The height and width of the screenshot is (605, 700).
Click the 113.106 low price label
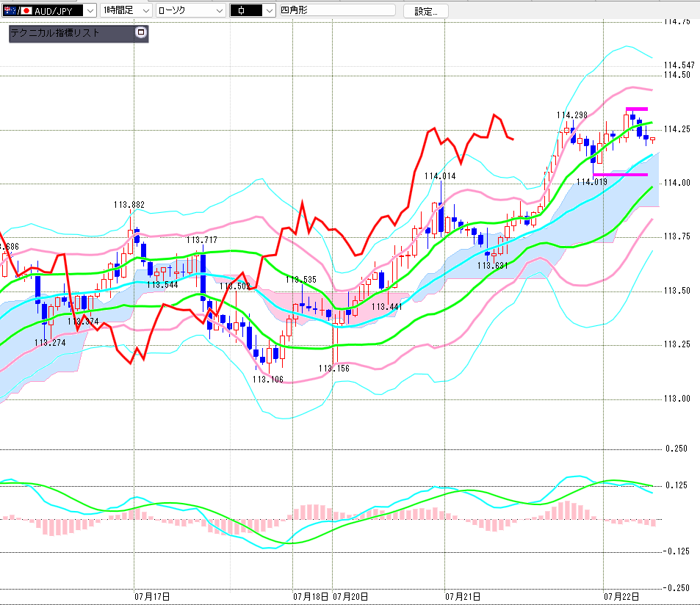click(x=268, y=380)
